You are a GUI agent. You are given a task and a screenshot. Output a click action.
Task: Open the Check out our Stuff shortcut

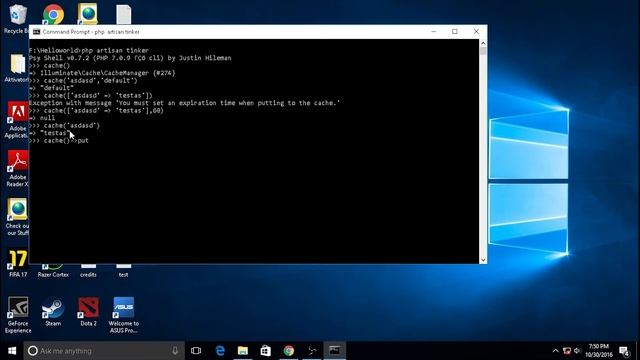17,217
